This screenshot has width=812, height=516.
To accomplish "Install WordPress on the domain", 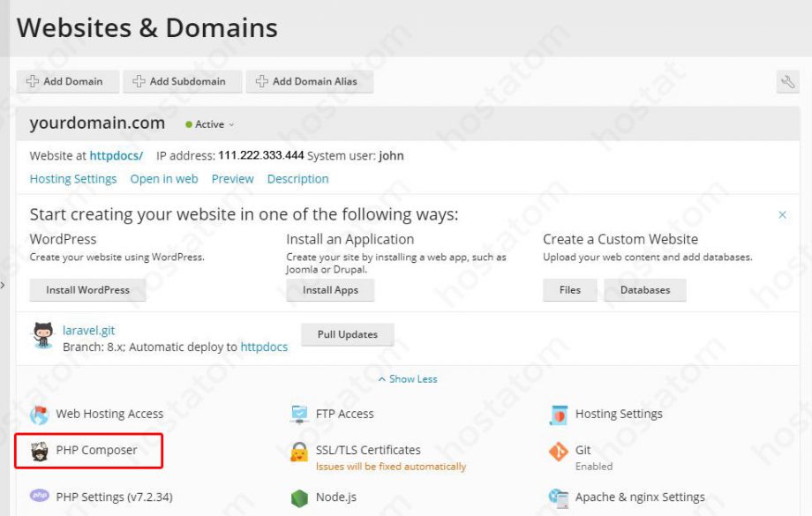I will click(x=86, y=289).
